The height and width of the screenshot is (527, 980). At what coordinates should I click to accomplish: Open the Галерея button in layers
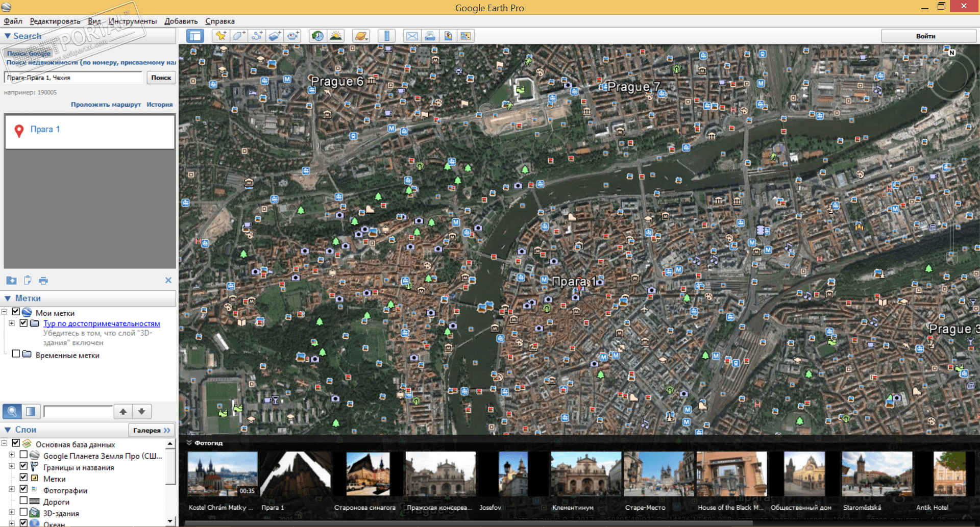pyautogui.click(x=152, y=430)
